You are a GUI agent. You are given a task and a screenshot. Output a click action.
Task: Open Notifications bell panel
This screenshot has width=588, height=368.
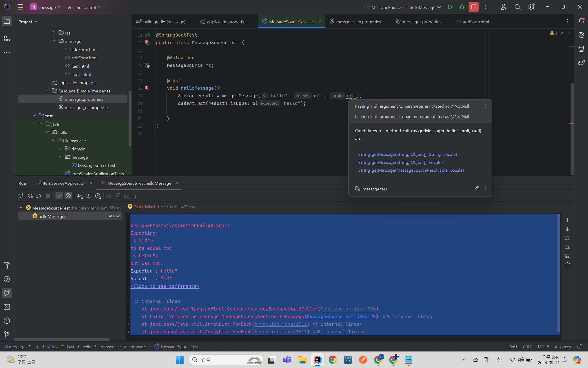[581, 21]
